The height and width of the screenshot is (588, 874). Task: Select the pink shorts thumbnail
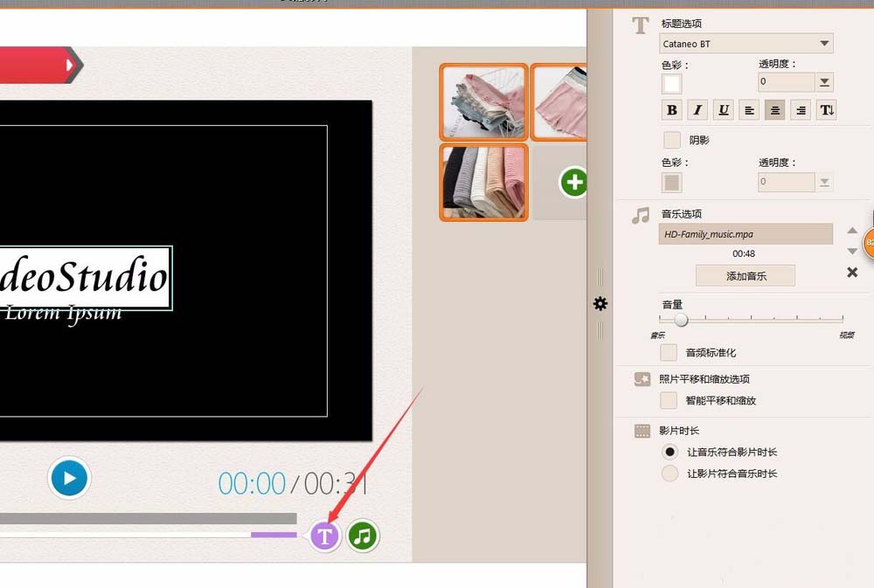tap(558, 101)
